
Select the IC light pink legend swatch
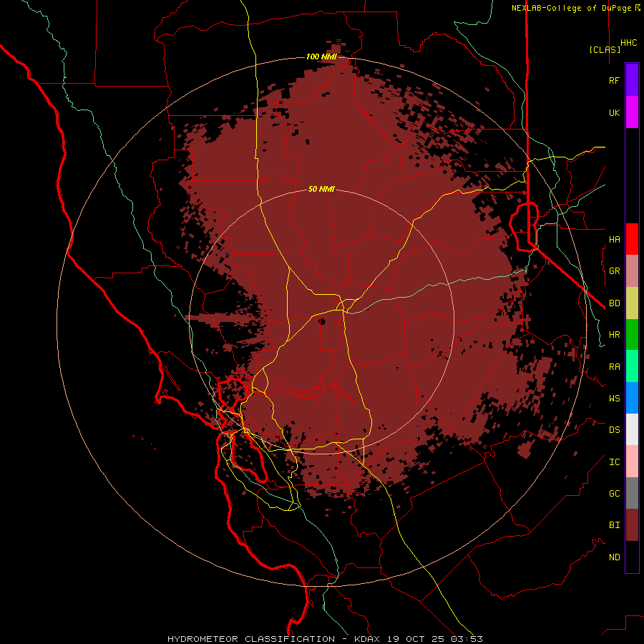[632, 462]
